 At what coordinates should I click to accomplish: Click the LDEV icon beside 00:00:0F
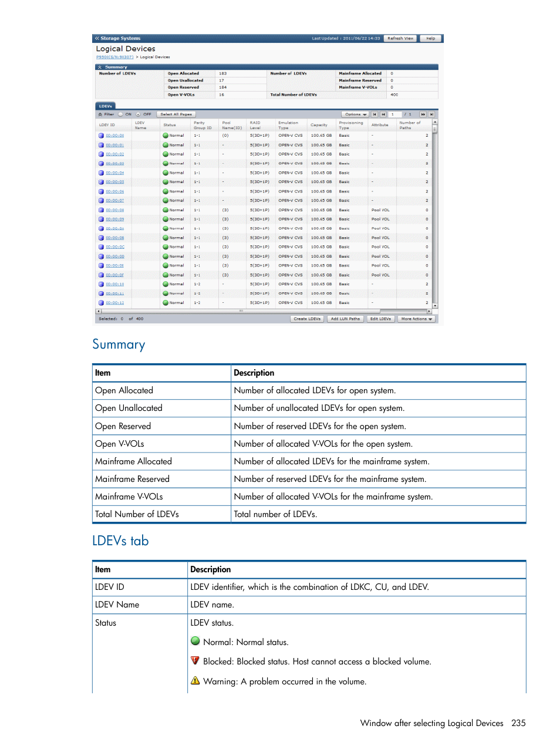(x=101, y=275)
